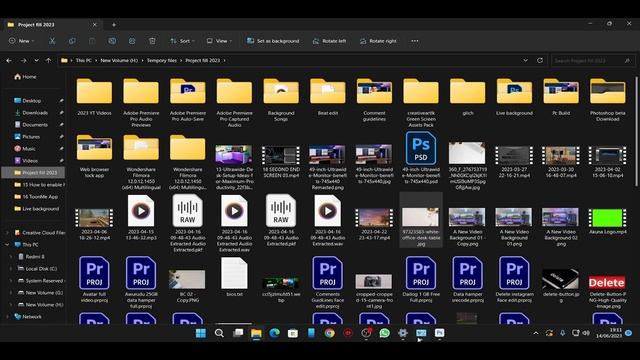
Task: Expand Creative Cloud Files node
Action: tap(7, 233)
